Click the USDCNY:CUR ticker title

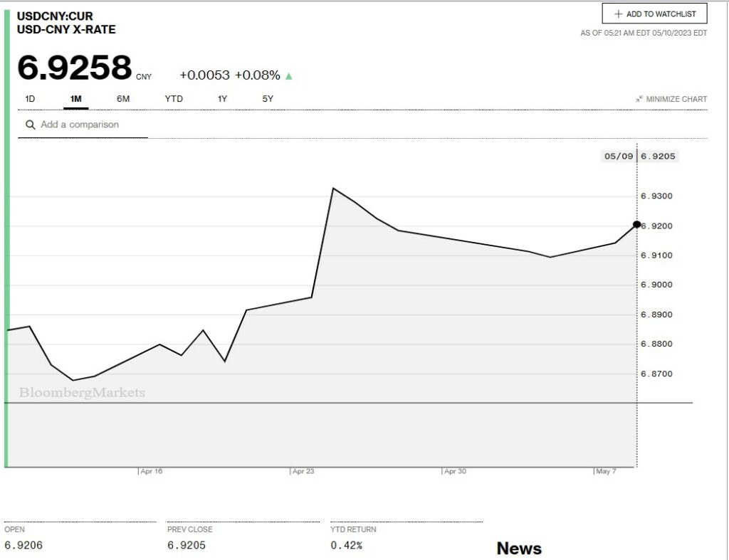55,16
